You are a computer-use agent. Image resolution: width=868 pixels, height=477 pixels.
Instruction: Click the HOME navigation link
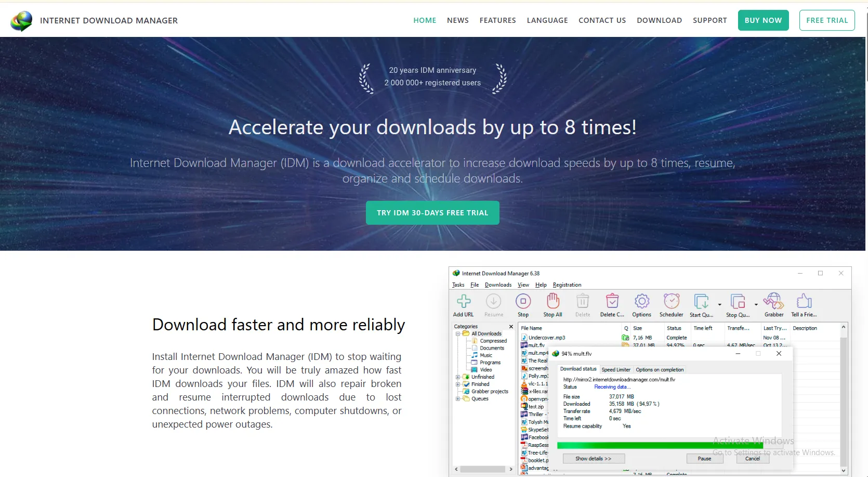click(425, 20)
